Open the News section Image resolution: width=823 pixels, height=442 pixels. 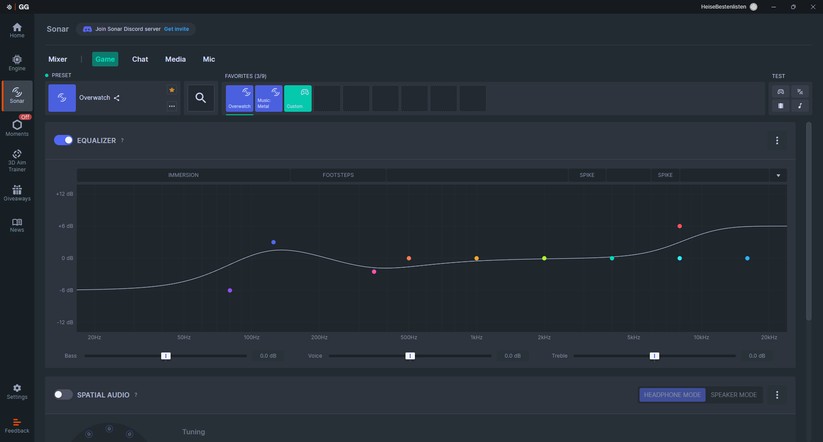point(17,225)
